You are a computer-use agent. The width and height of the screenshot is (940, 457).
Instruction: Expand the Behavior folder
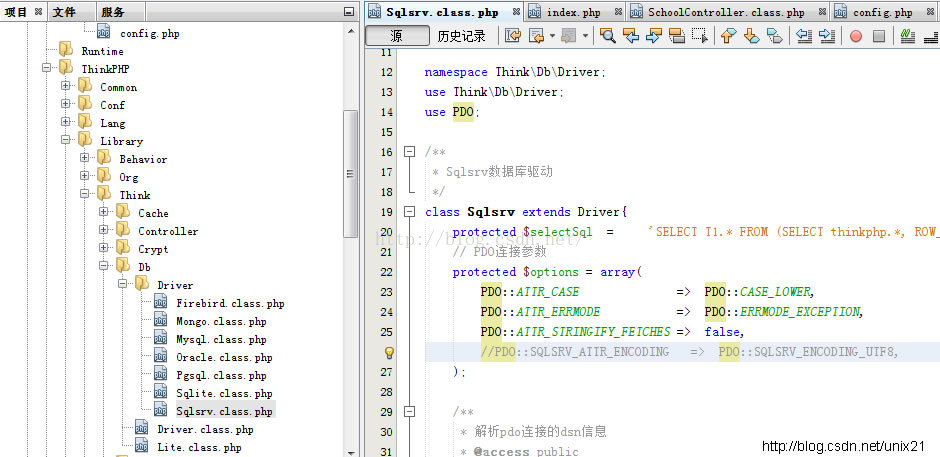click(85, 158)
